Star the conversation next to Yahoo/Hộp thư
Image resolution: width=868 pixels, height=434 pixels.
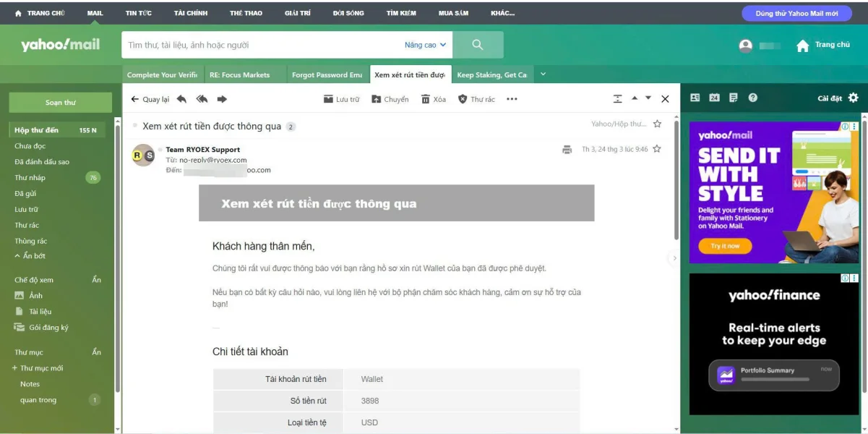pyautogui.click(x=657, y=124)
